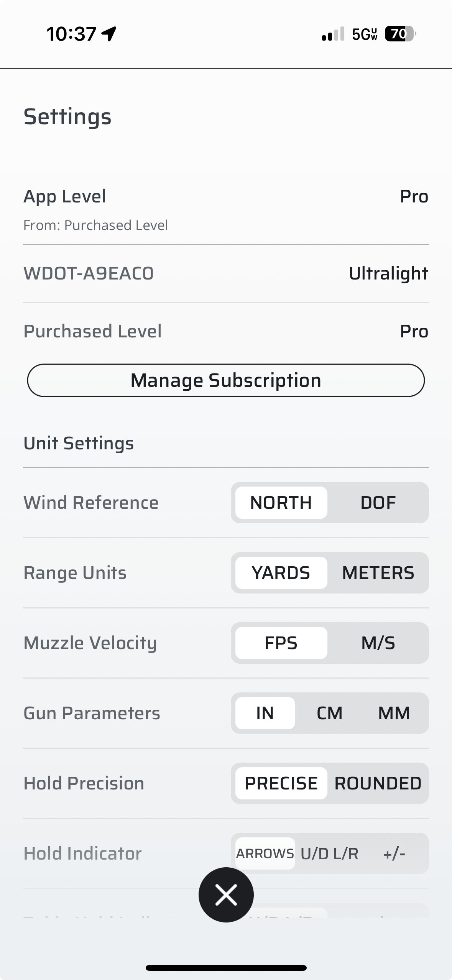This screenshot has height=980, width=452.
Task: Select U/D L/R Hold Indicator option
Action: (x=329, y=853)
